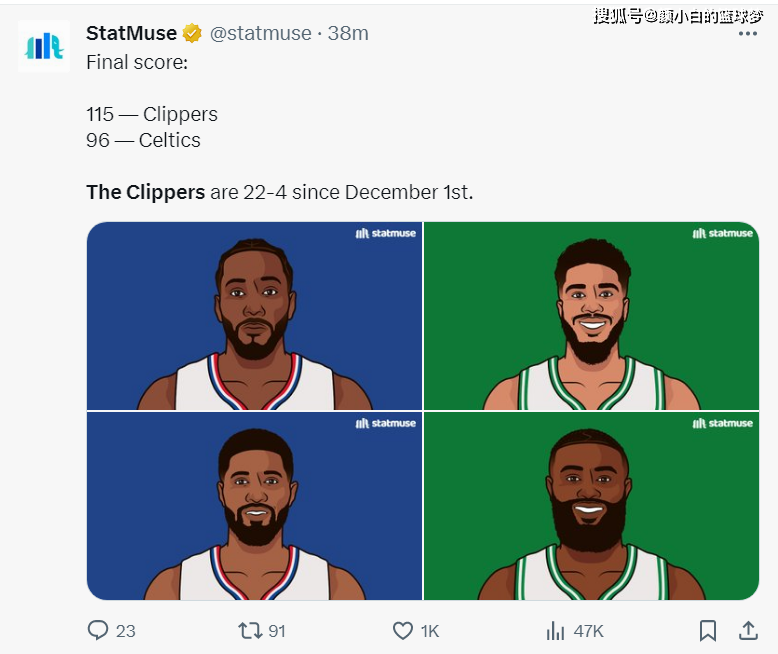Viewport: 778px width, 654px height.
Task: Click the retweet arrows icon
Action: [x=250, y=631]
